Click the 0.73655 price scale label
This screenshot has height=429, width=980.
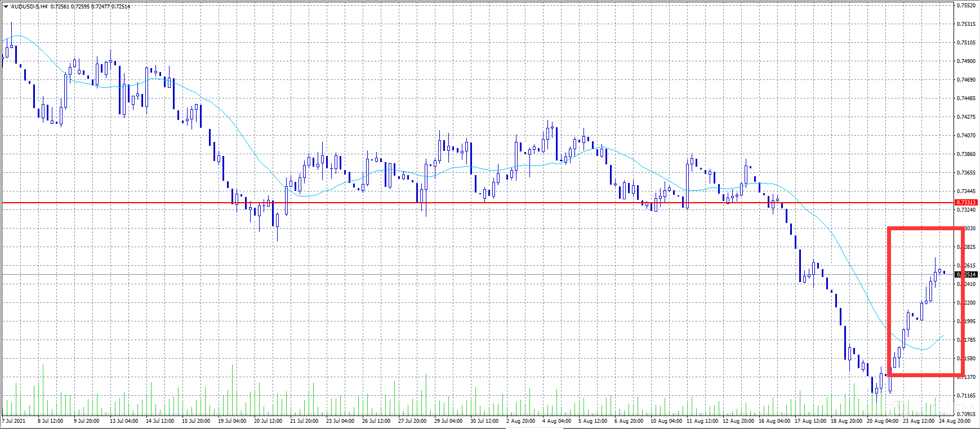point(966,173)
